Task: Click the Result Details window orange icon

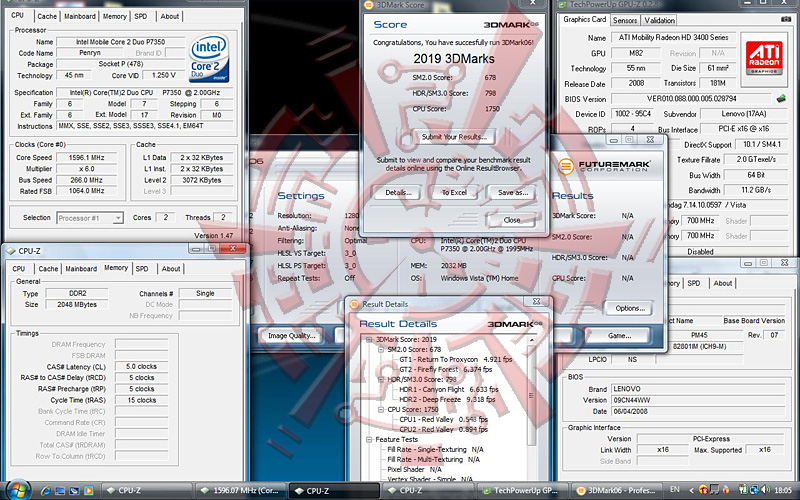Action: [354, 304]
